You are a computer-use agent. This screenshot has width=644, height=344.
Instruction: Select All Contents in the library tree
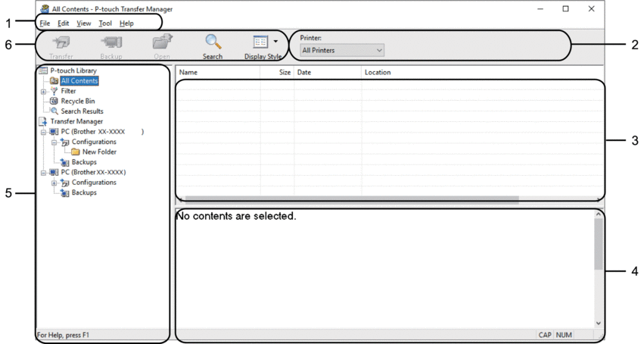(79, 80)
